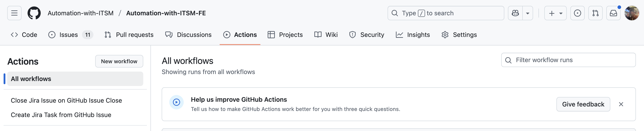Click the GitHub logo home icon
644x131 pixels.
(x=34, y=13)
